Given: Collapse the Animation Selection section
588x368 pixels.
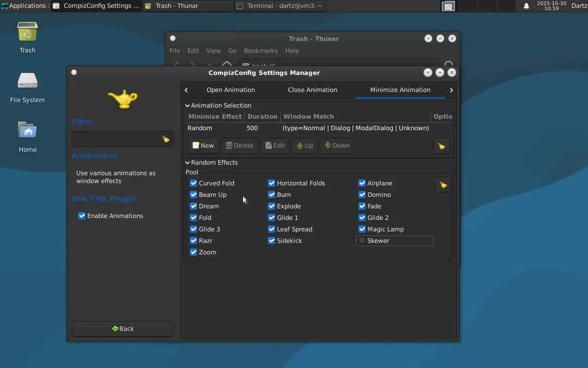Looking at the screenshot, I should (x=187, y=105).
